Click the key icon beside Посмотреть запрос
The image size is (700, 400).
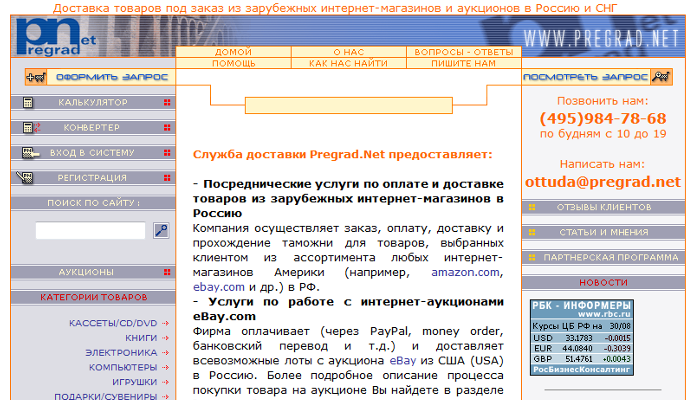click(661, 77)
